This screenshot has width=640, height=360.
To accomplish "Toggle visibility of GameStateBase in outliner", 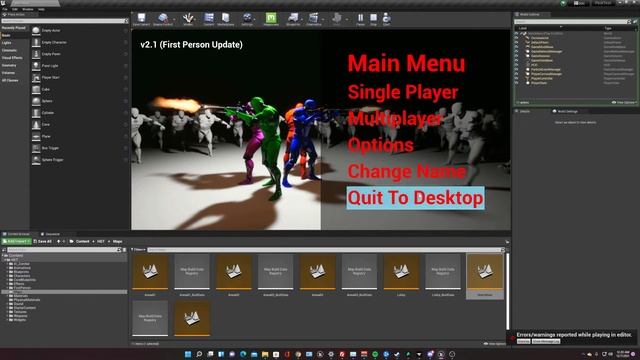I will pos(516,60).
